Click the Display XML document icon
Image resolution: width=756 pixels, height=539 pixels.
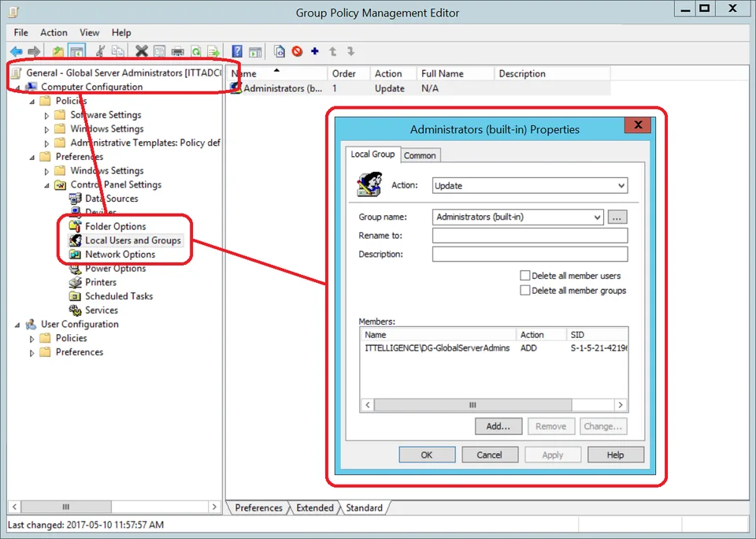pos(279,51)
